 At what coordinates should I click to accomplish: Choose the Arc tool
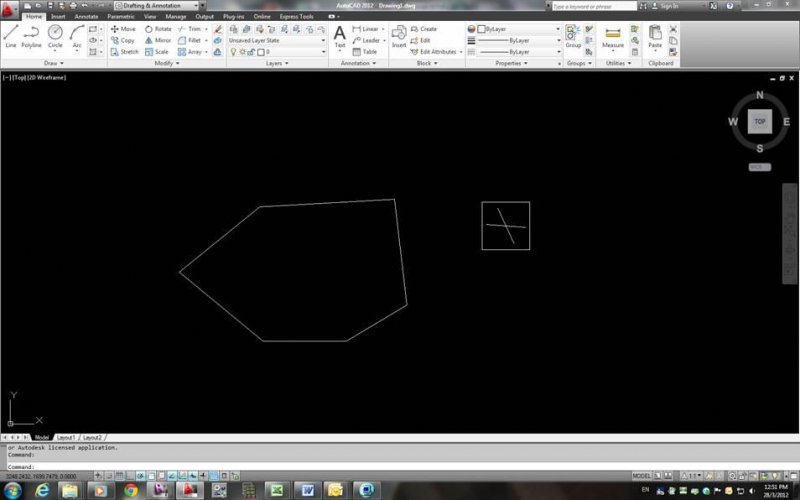(x=77, y=35)
